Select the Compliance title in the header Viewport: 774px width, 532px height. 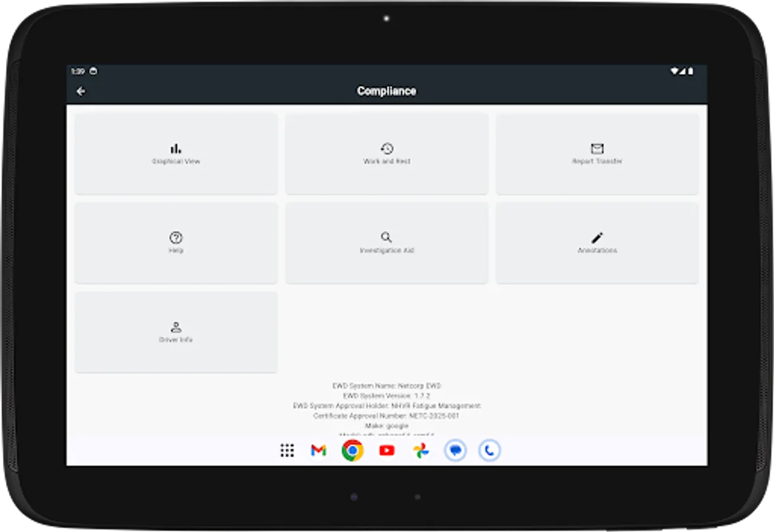[386, 91]
